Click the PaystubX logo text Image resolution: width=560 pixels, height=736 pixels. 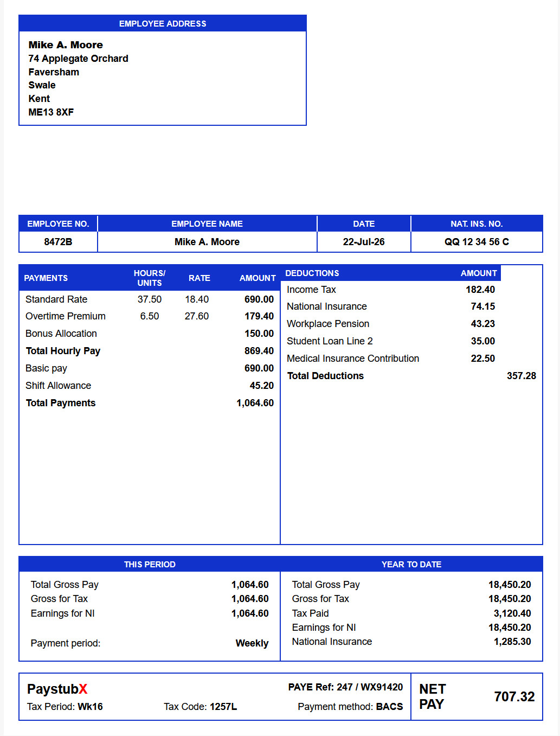point(57,689)
